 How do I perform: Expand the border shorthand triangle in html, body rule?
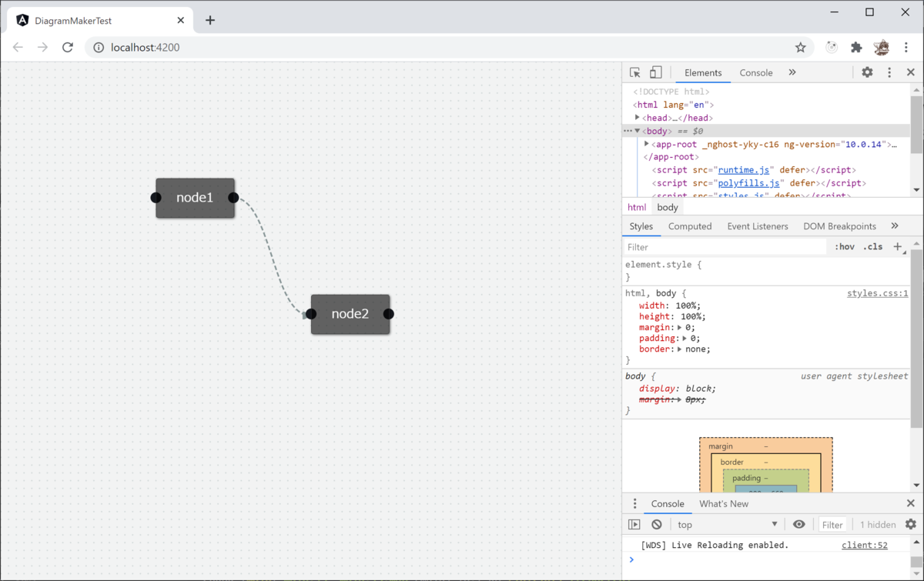coord(680,349)
